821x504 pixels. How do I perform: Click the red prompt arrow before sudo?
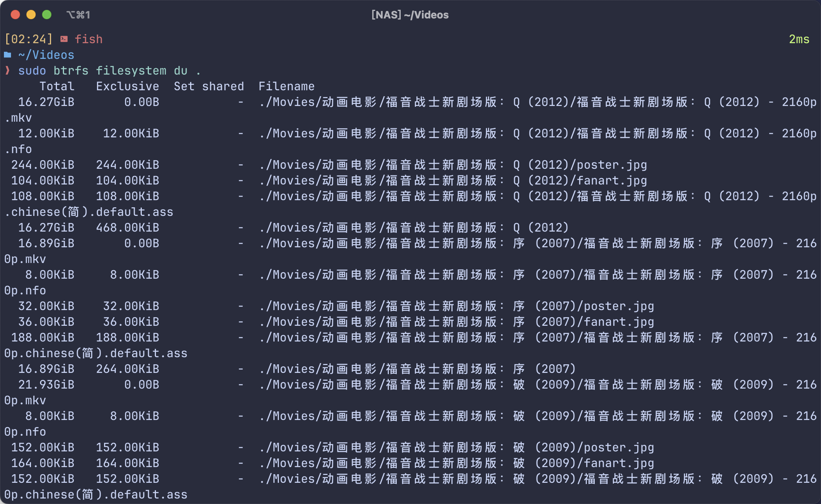click(x=7, y=70)
